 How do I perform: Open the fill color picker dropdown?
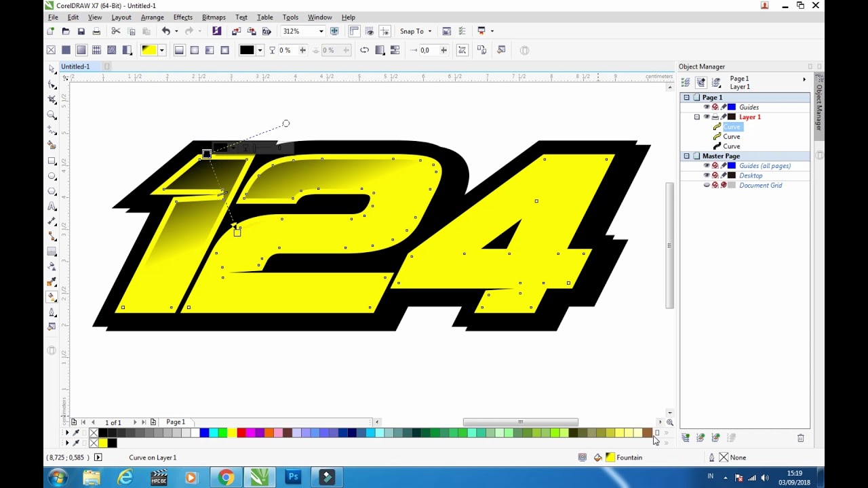coord(161,50)
